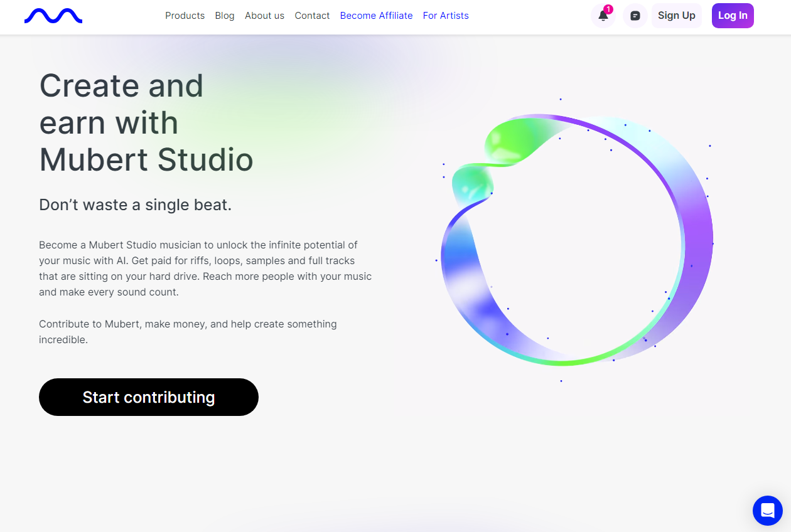Click the colorful ring illustration

coord(575,240)
